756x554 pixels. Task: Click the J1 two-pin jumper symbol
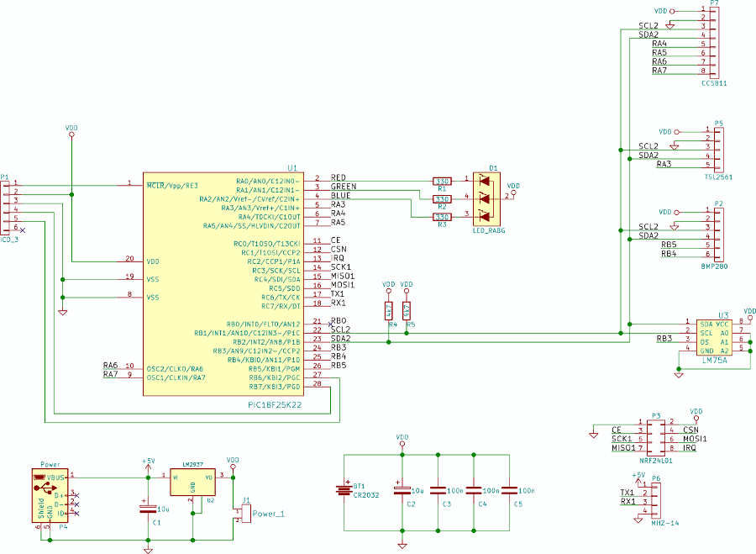pos(246,514)
